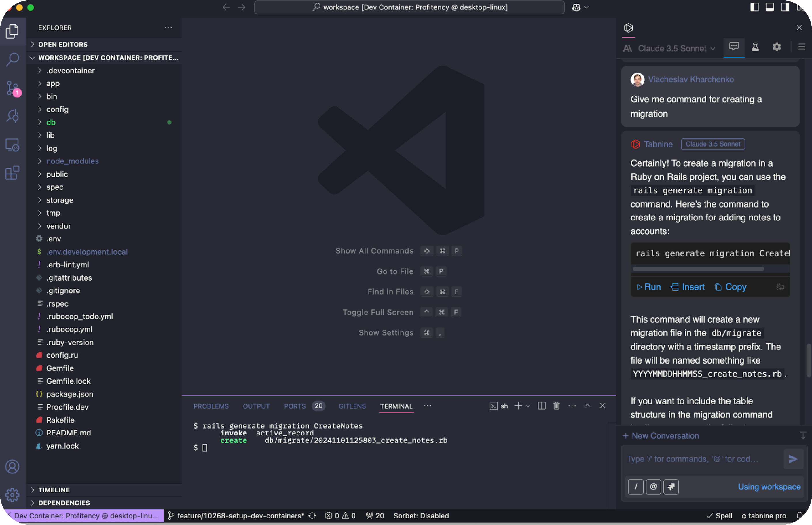Send the chat message arrow

pyautogui.click(x=793, y=459)
